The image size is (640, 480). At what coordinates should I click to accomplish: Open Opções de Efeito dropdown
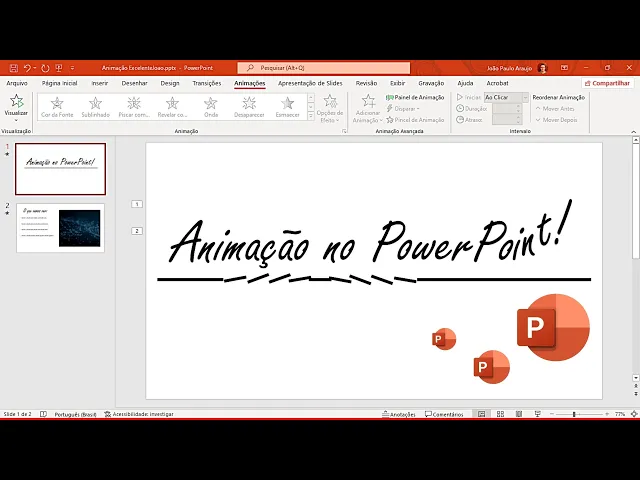click(x=330, y=109)
